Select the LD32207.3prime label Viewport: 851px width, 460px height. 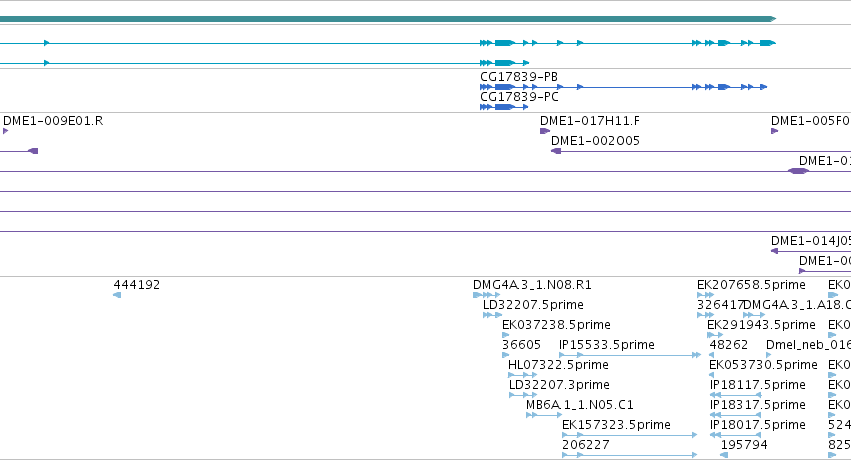click(560, 385)
